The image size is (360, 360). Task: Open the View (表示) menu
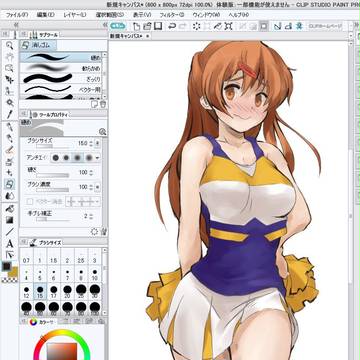(142, 15)
